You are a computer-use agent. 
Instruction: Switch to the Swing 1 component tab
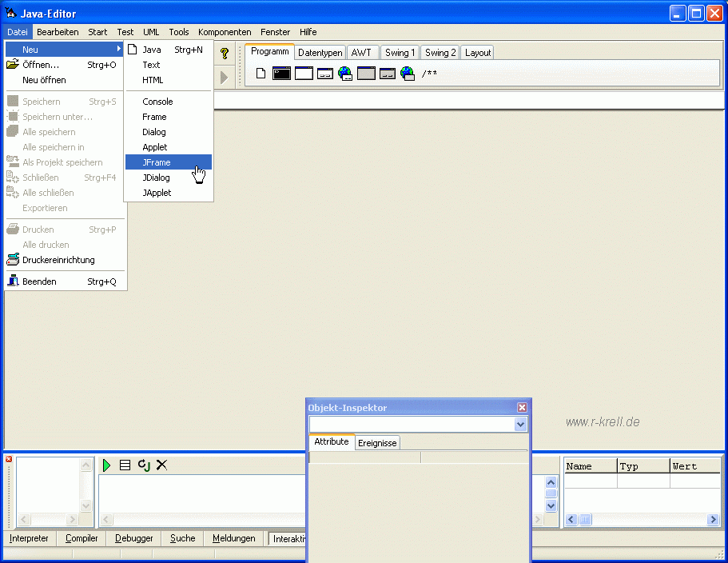[x=400, y=53]
